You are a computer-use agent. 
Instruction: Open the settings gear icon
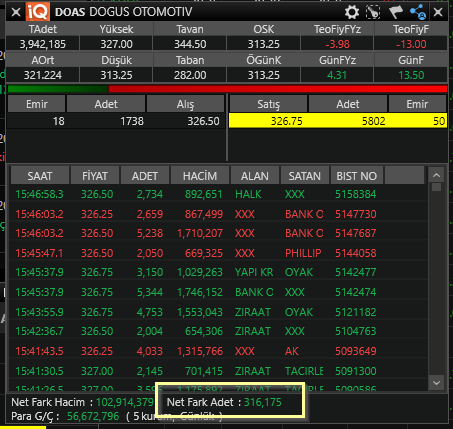pos(352,12)
